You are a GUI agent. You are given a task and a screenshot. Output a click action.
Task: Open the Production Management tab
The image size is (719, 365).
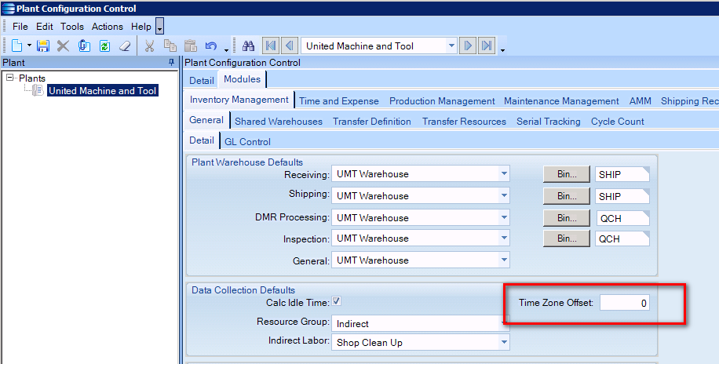[x=442, y=101]
